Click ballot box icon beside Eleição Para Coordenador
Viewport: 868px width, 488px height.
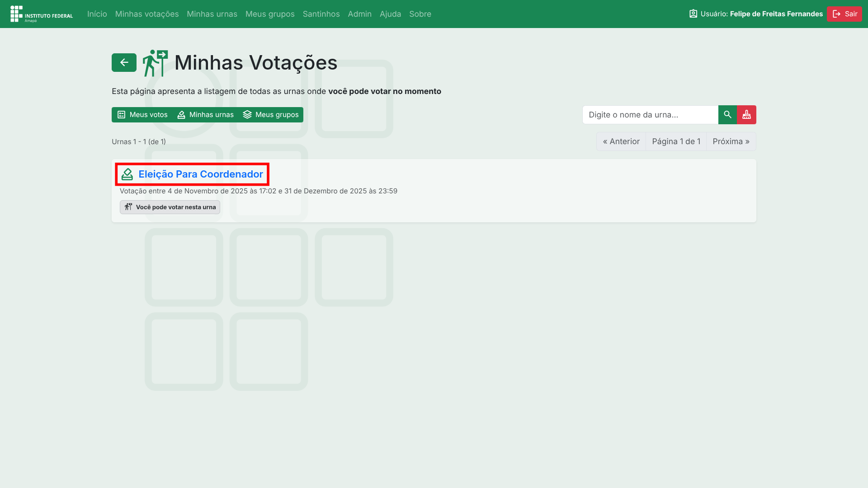pos(127,174)
